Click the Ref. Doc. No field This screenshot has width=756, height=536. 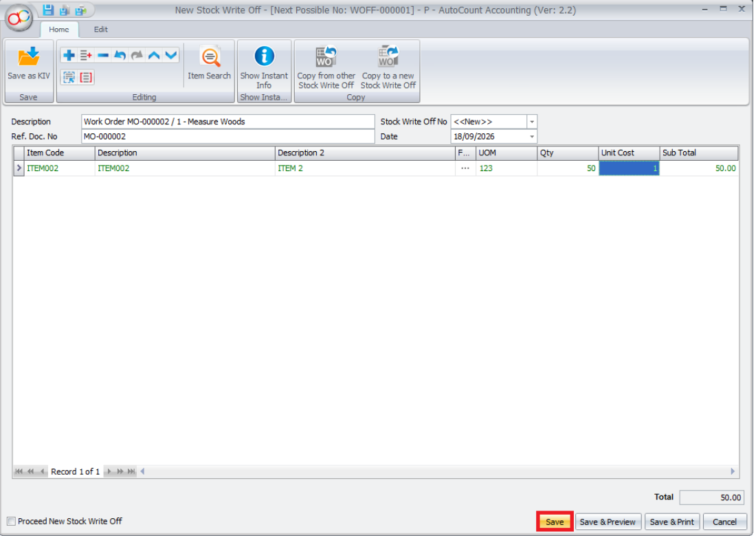coord(227,137)
